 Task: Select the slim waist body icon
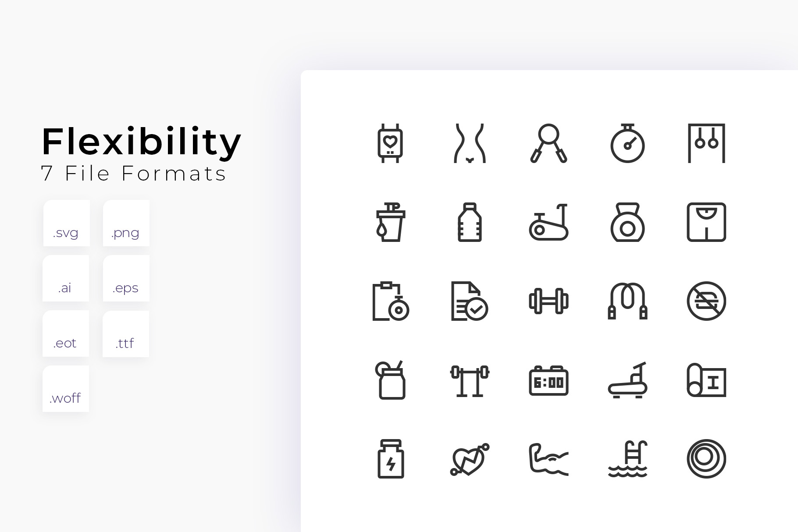(x=470, y=143)
